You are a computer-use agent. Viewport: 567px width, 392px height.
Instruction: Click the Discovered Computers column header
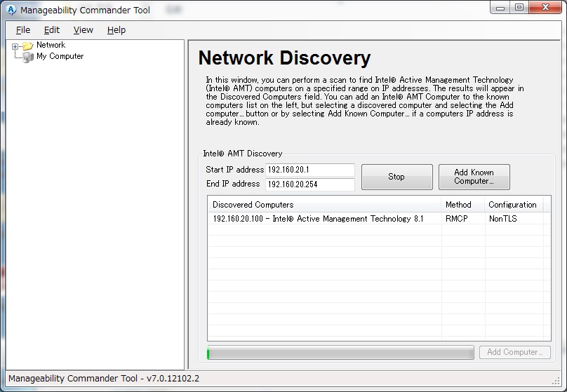pyautogui.click(x=325, y=205)
